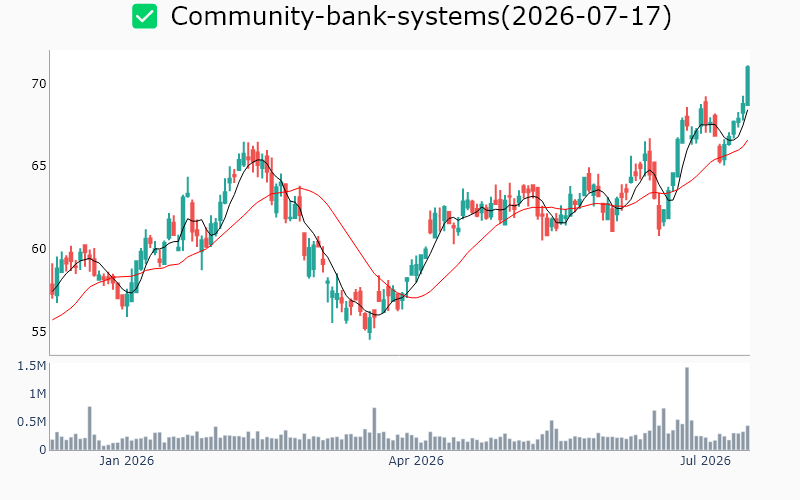800x500 pixels.
Task: Click the last green candlestick above 70
Action: pos(747,86)
